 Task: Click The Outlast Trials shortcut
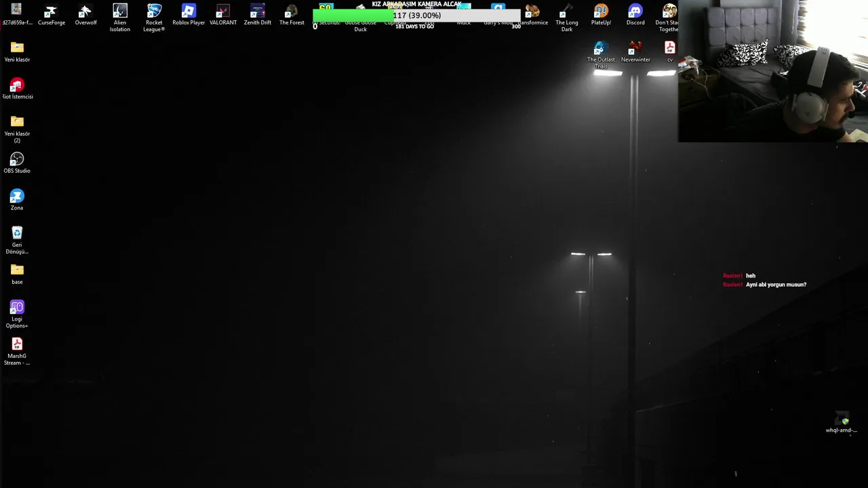pyautogui.click(x=601, y=55)
